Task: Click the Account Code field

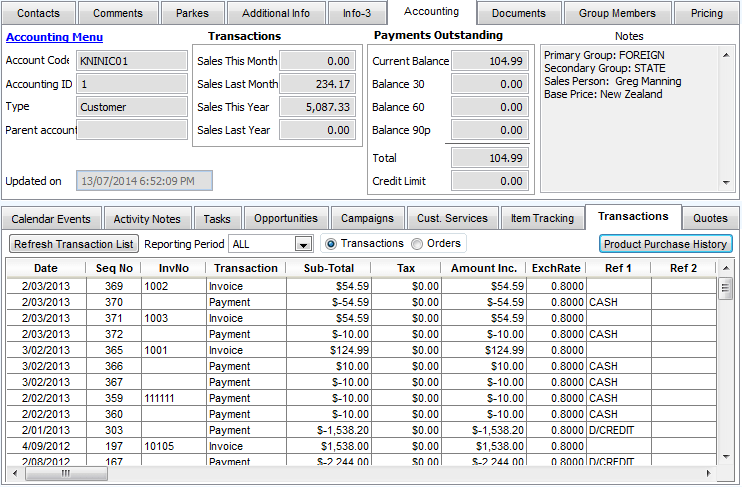Action: tap(132, 61)
